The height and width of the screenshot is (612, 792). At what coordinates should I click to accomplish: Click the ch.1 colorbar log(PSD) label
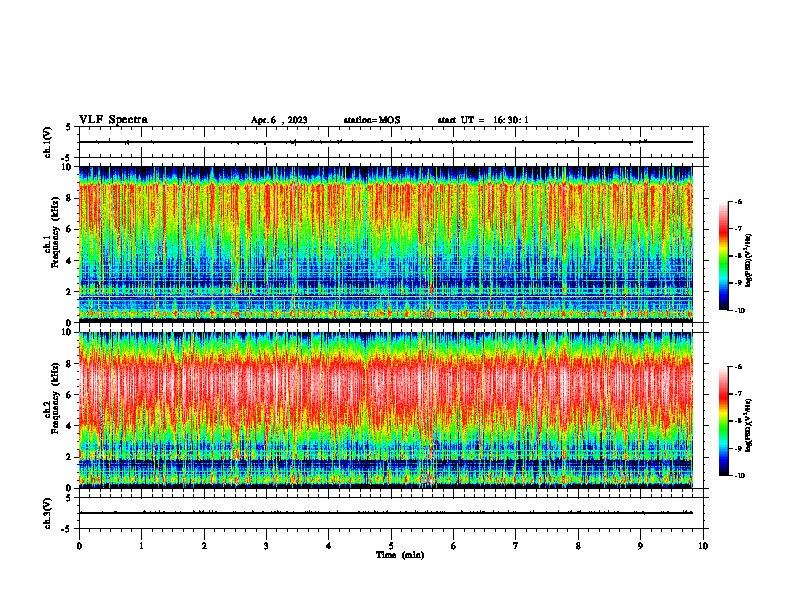[749, 260]
